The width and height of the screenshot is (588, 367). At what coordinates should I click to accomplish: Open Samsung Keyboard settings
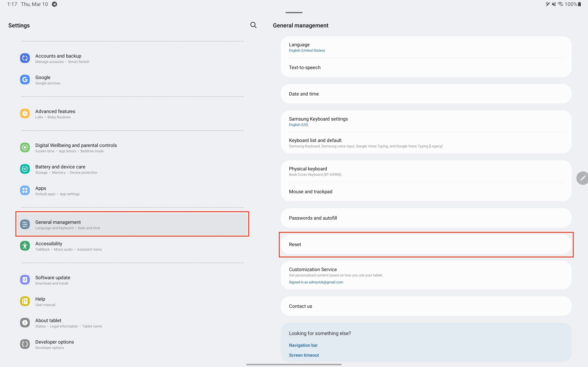tap(426, 121)
